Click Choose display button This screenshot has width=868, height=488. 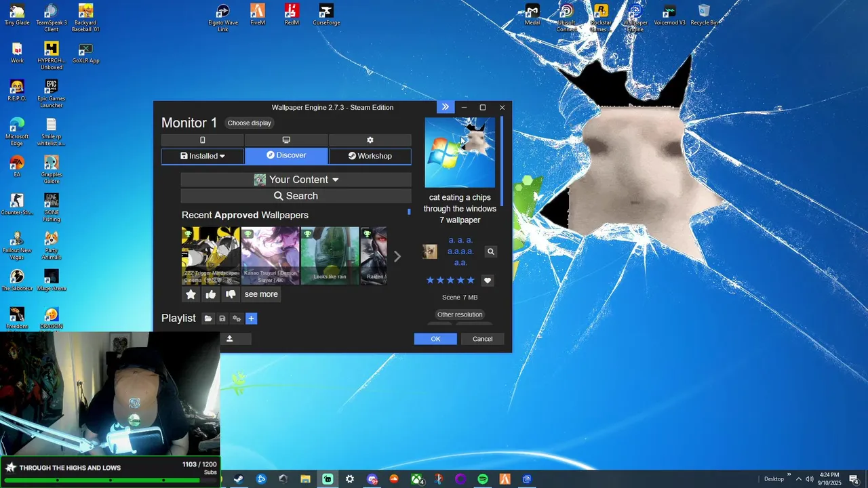point(249,123)
